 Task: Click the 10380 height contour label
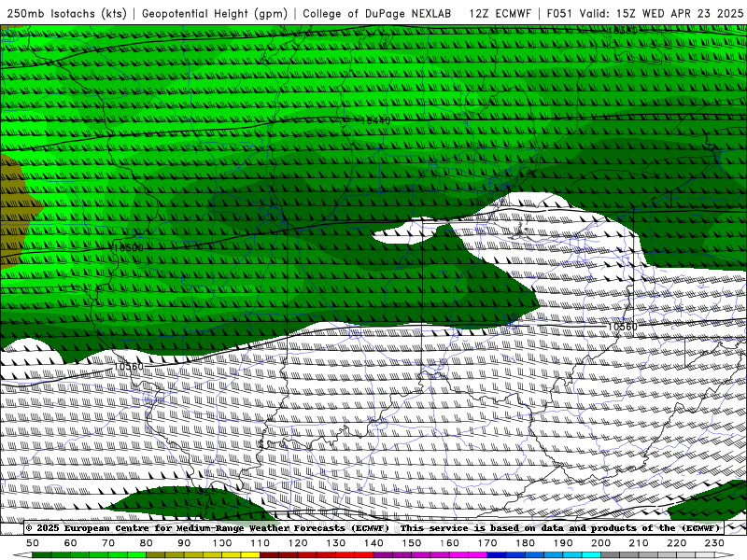point(623,30)
